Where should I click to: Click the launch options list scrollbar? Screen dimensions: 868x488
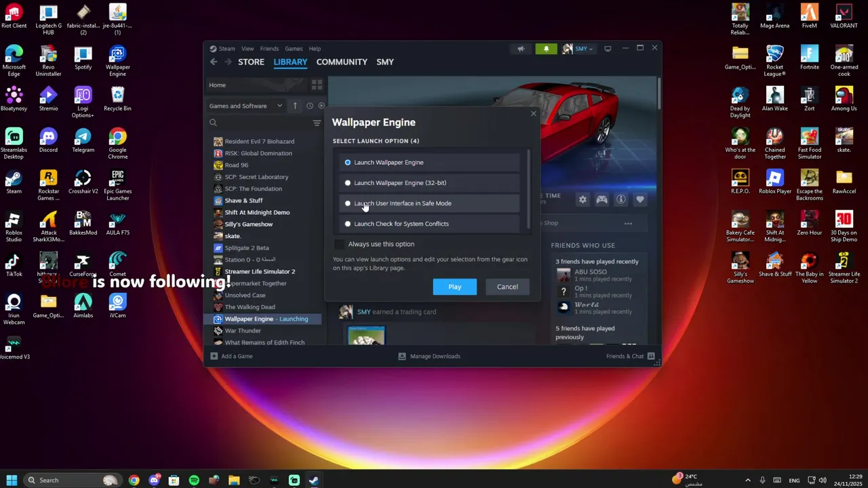[x=529, y=188]
